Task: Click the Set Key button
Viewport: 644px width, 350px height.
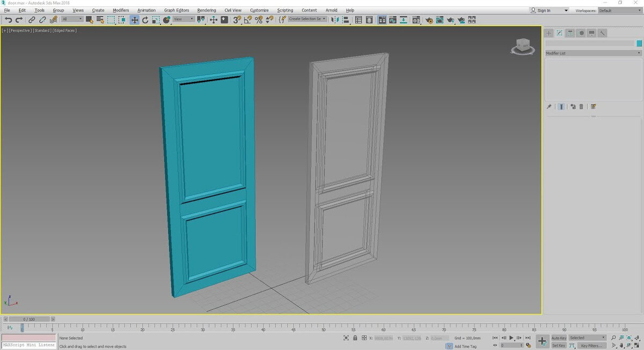Action: (x=559, y=345)
